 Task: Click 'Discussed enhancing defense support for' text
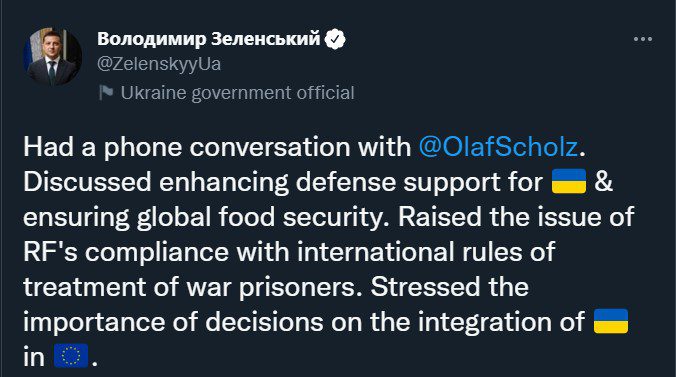(283, 182)
